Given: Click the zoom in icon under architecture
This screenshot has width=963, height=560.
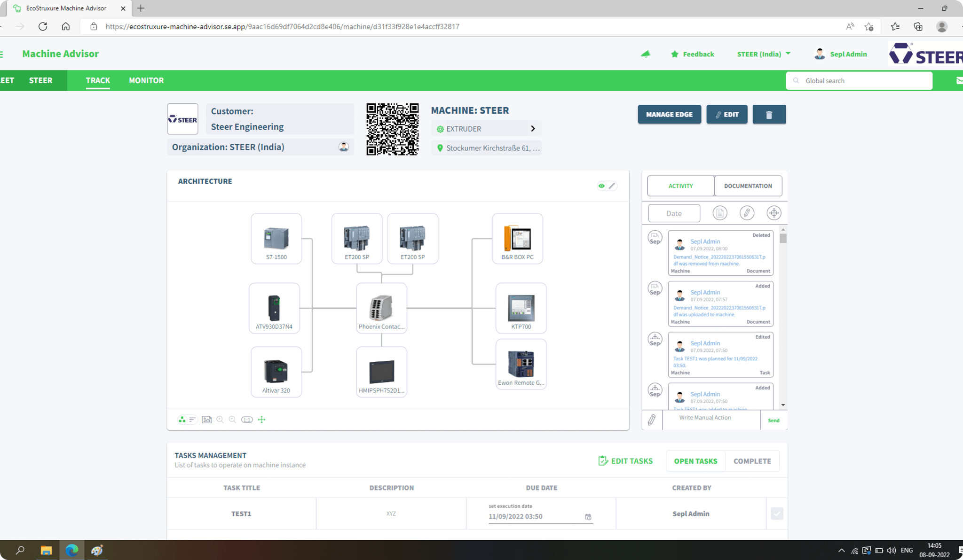Looking at the screenshot, I should pyautogui.click(x=220, y=420).
